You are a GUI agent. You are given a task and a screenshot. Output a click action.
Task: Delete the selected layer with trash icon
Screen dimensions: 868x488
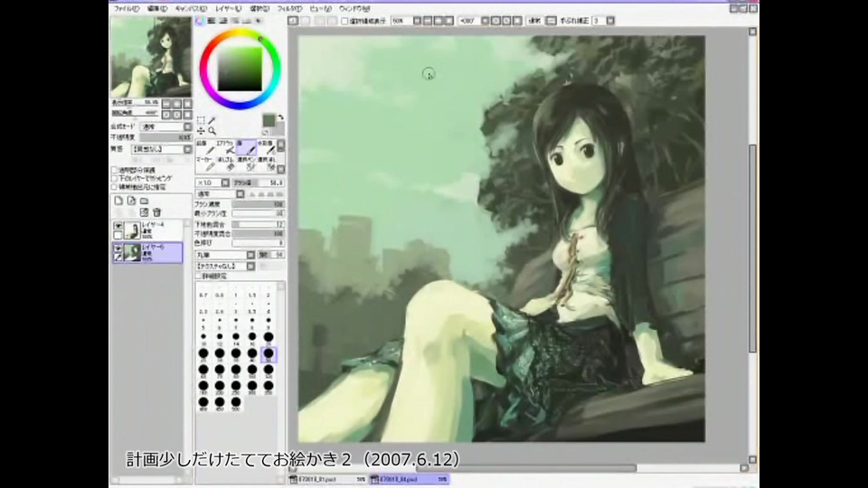156,212
